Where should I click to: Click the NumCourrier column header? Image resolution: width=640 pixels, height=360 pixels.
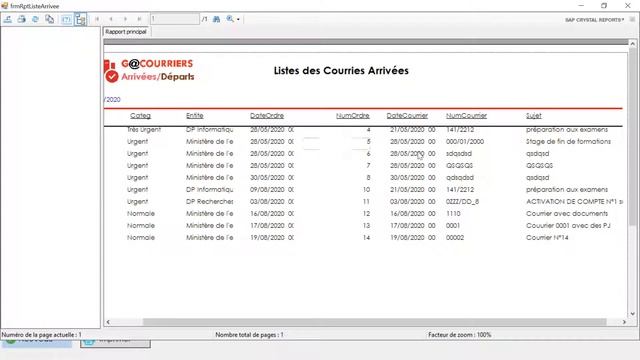[466, 116]
